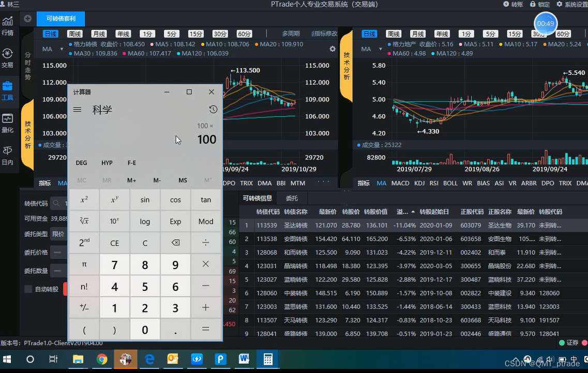Click 多周期 button on left chart
This screenshot has height=373, width=588.
coord(291,34)
